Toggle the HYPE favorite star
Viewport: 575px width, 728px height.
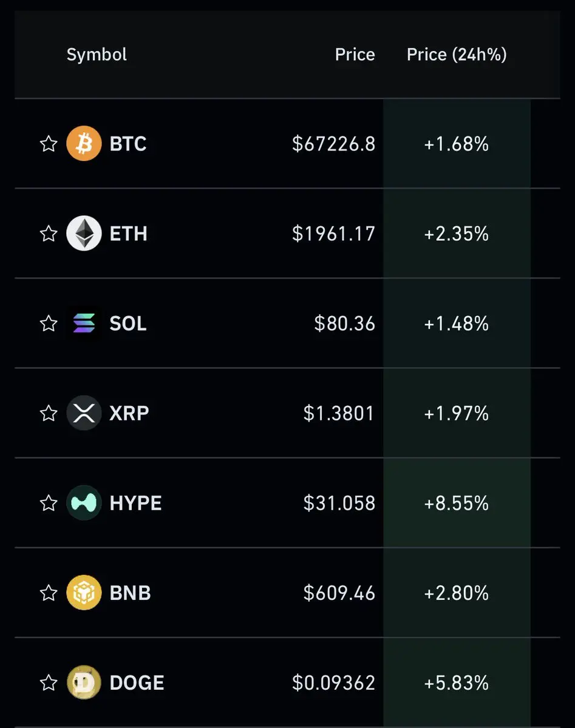point(48,503)
